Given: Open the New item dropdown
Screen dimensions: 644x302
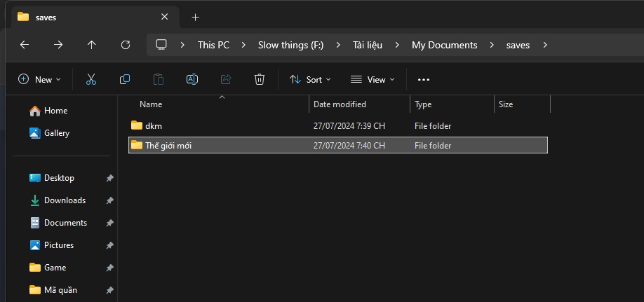Looking at the screenshot, I should click(40, 79).
